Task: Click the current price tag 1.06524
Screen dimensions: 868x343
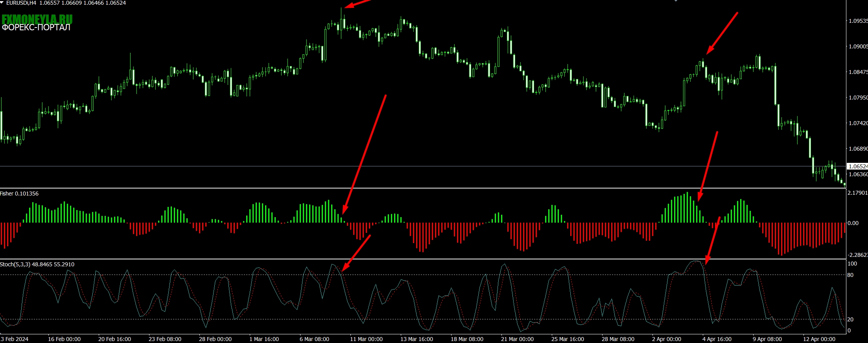Action: [x=857, y=166]
